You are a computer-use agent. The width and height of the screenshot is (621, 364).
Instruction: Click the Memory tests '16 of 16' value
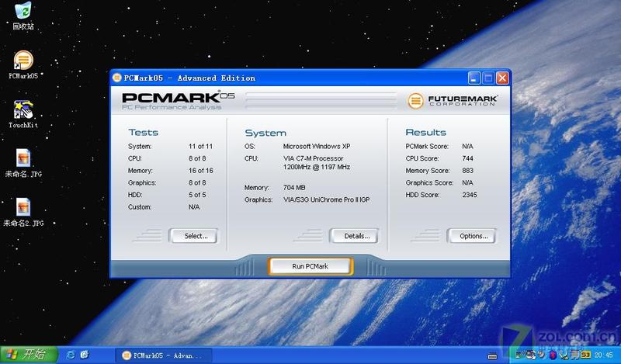(x=200, y=170)
